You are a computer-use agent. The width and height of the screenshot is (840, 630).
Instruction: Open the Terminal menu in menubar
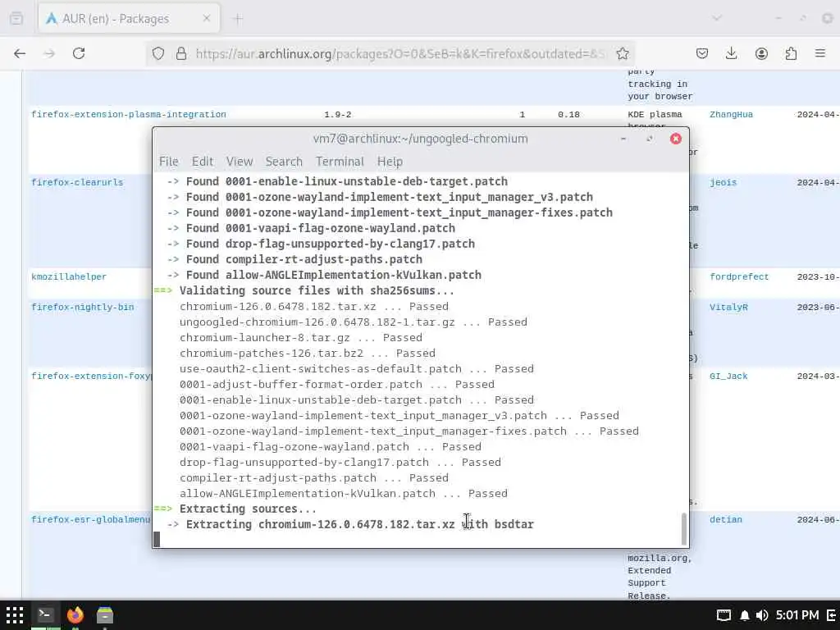click(340, 162)
